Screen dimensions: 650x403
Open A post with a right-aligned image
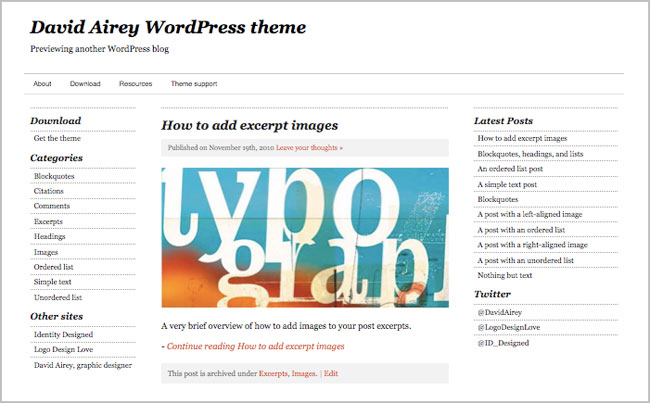click(532, 245)
